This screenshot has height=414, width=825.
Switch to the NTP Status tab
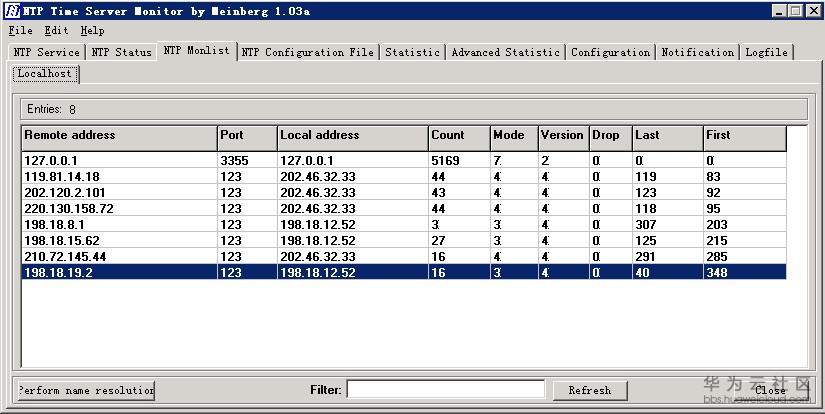pos(122,52)
